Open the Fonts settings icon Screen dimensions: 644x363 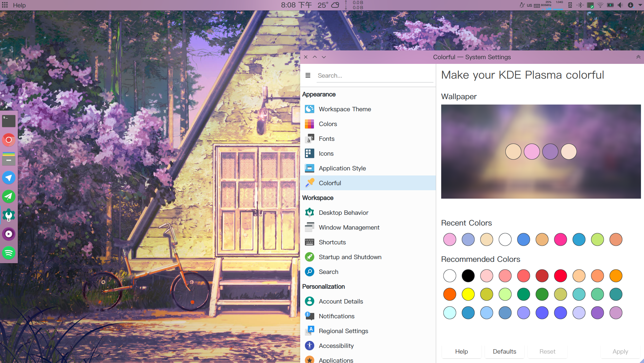tap(309, 139)
